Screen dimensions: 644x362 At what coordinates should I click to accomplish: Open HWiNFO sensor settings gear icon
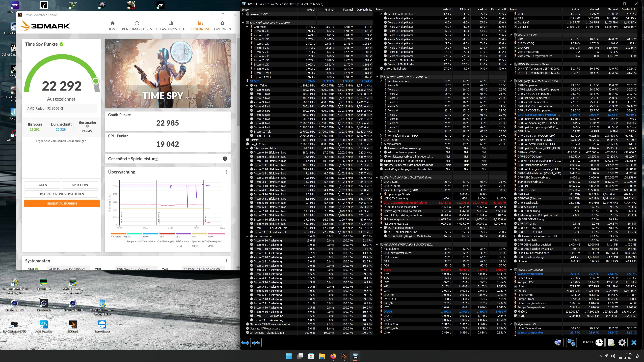[622, 342]
